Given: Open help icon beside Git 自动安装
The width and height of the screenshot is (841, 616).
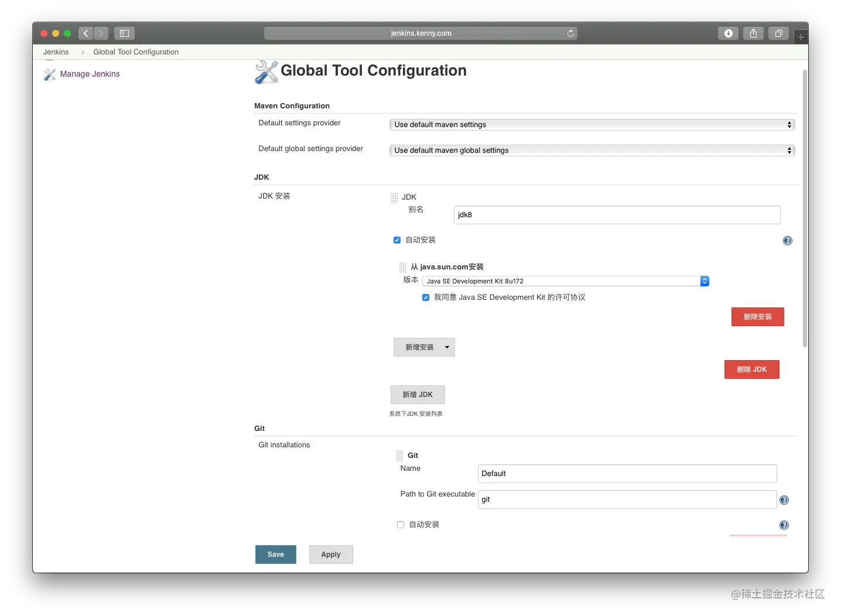Looking at the screenshot, I should click(x=784, y=525).
